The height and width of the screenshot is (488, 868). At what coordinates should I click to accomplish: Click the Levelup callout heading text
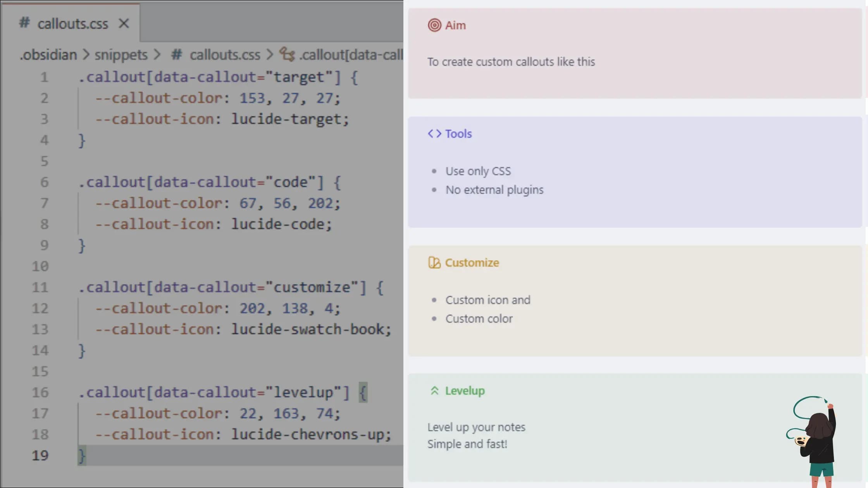(x=465, y=391)
